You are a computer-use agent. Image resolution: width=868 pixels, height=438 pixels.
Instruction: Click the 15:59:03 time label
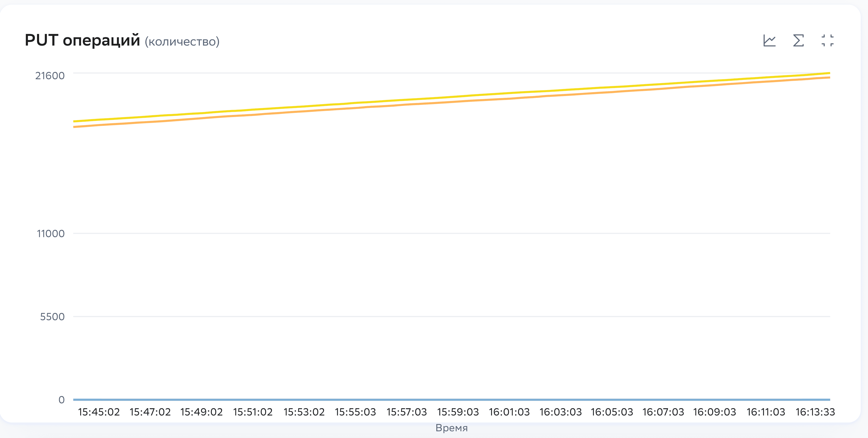458,412
